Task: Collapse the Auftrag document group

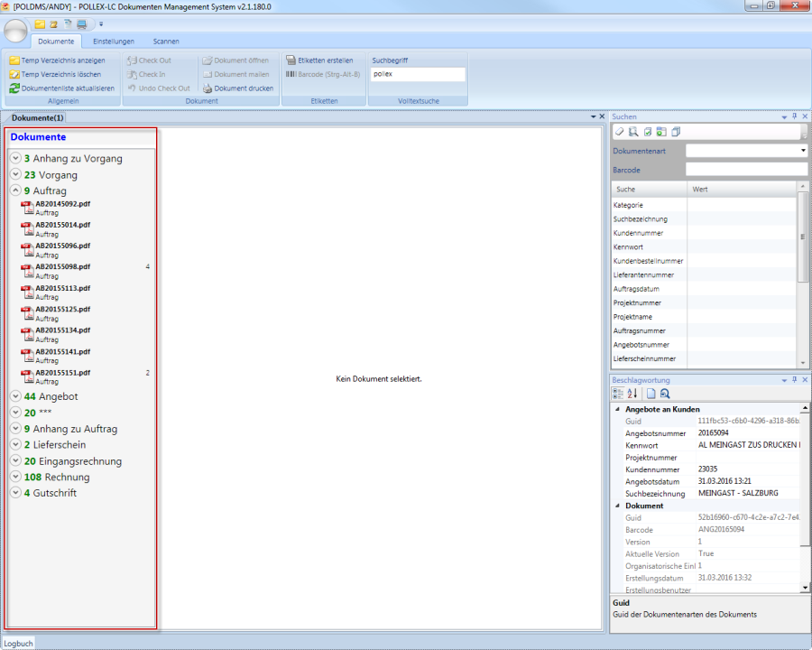Action: point(15,191)
